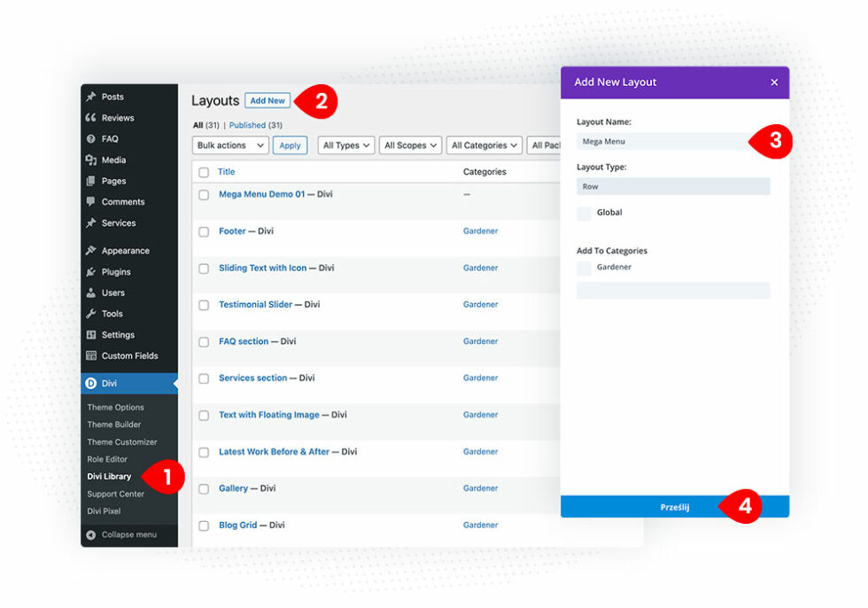Click the Add New layout button
Image resolution: width=868 pixels, height=608 pixels.
(x=267, y=100)
